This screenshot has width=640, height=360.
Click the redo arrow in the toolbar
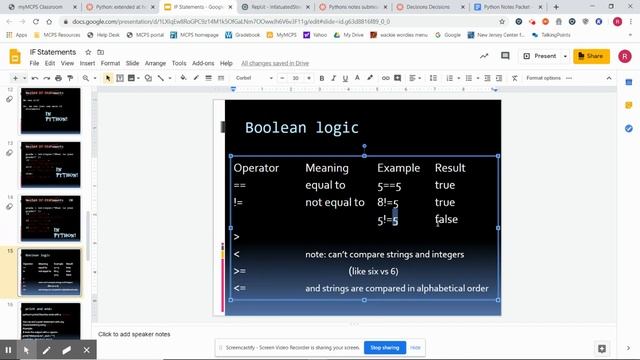coord(47,78)
